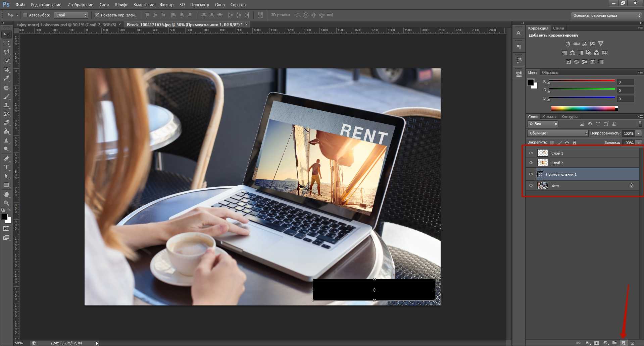This screenshot has width=644, height=346.
Task: Click the create new layer icon
Action: pyautogui.click(x=623, y=343)
